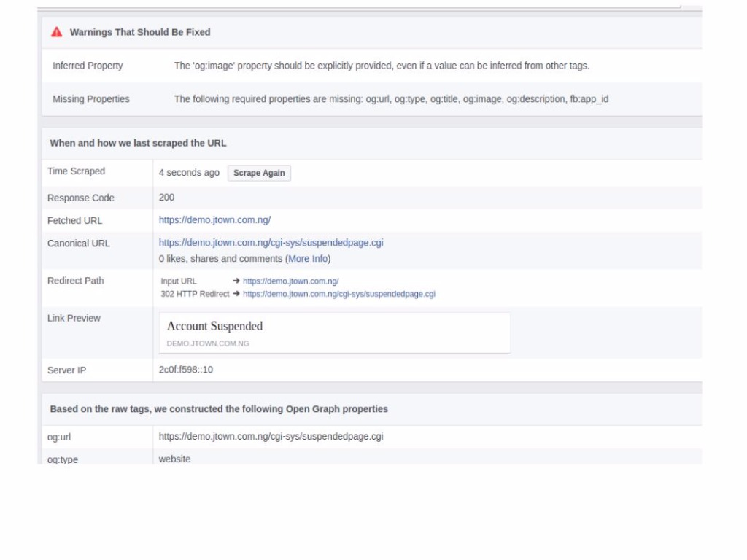The image size is (747, 560).
Task: Click the red warning triangle icon
Action: 57,32
